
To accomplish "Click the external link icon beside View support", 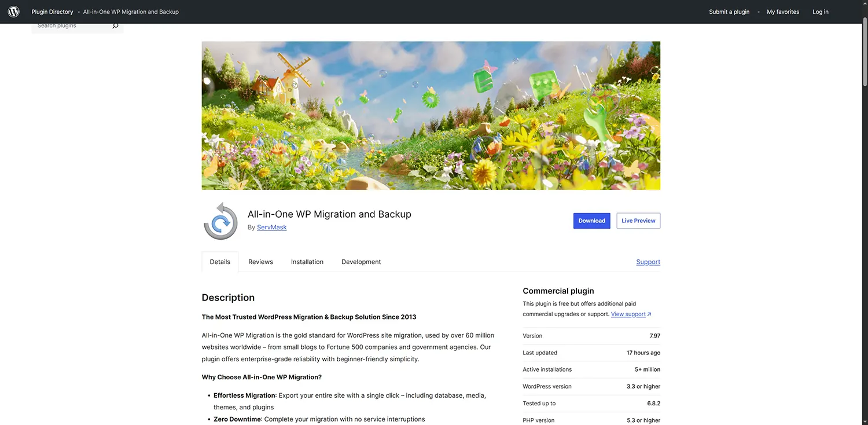I will [x=648, y=314].
